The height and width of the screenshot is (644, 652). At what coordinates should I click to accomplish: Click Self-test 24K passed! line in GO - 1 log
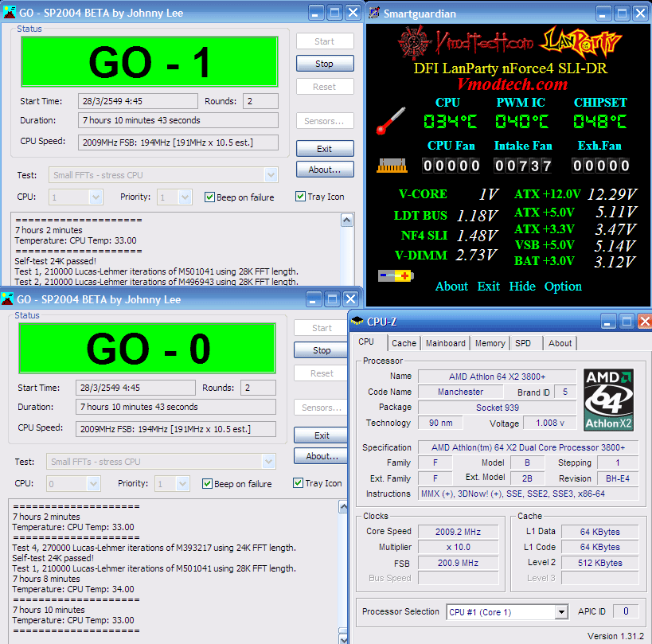[55, 261]
